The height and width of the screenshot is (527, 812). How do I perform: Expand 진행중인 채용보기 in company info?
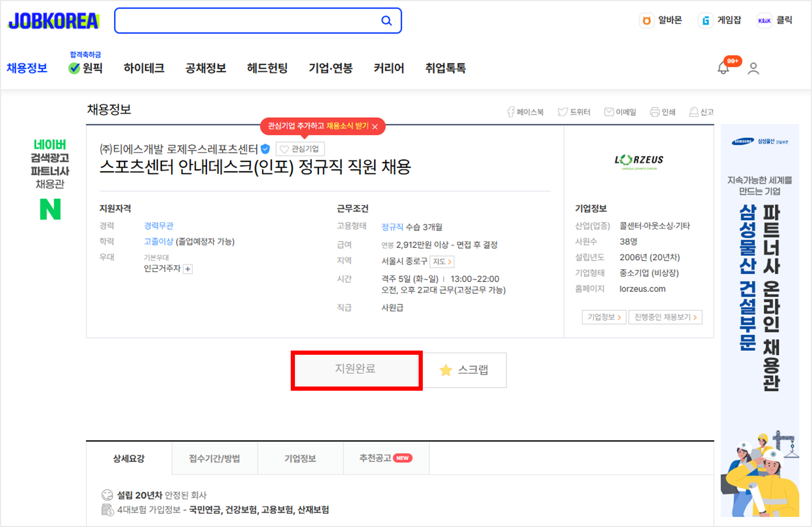point(665,317)
